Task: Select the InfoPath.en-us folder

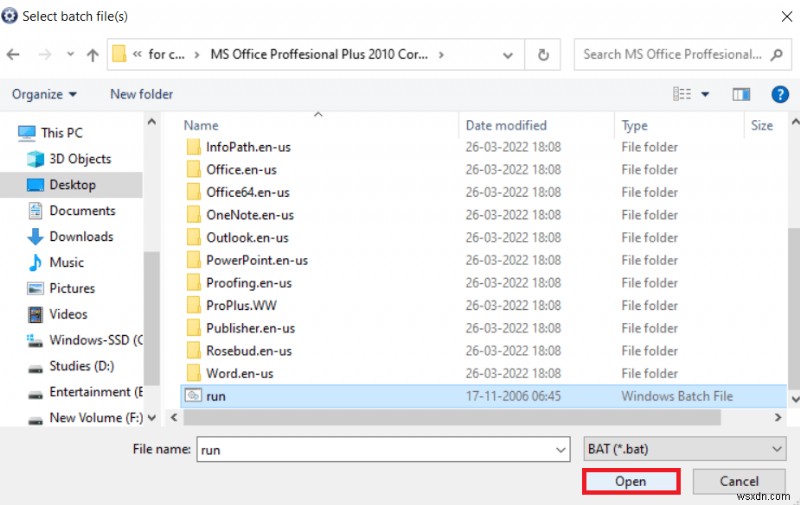Action: coord(248,147)
